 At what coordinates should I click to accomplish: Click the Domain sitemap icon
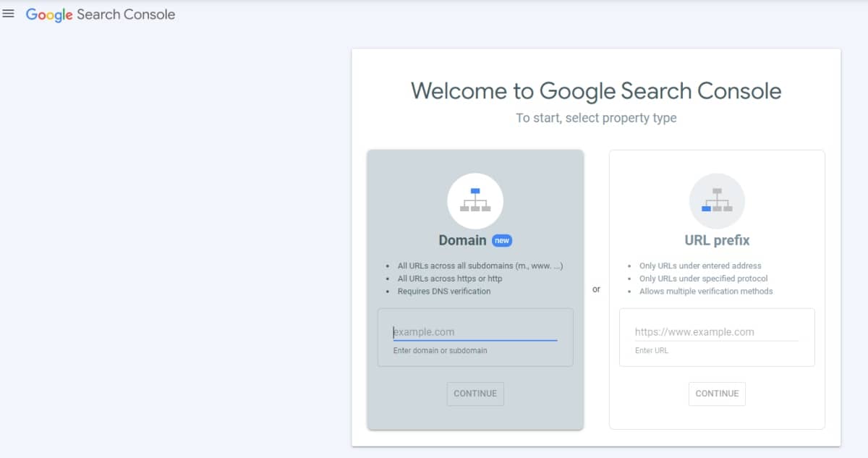[x=475, y=201]
